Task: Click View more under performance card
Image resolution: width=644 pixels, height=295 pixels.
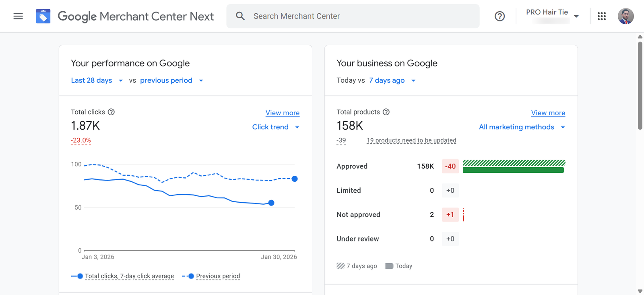Action: click(282, 113)
